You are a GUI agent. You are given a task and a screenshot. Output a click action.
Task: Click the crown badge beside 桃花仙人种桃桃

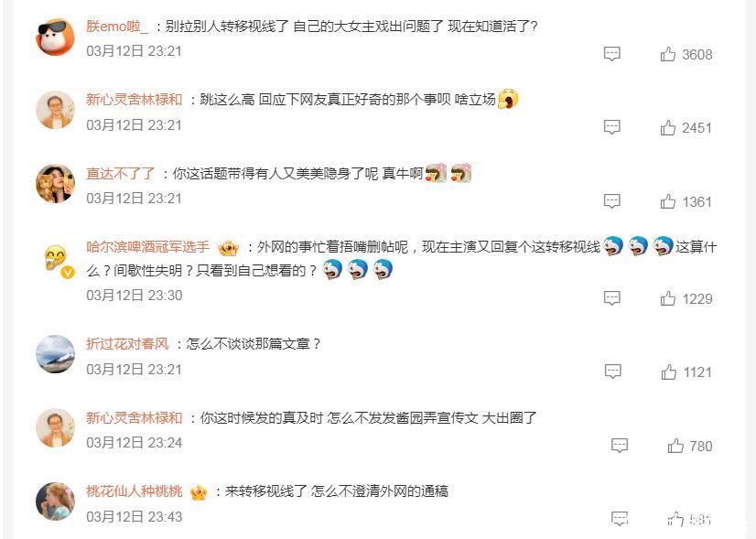click(x=199, y=492)
